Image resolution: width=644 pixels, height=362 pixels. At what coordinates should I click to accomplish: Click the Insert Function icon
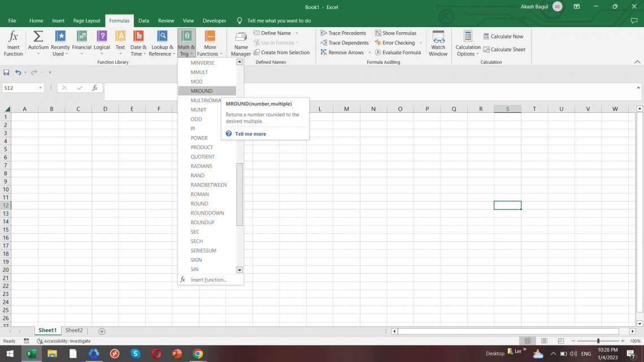(x=13, y=43)
